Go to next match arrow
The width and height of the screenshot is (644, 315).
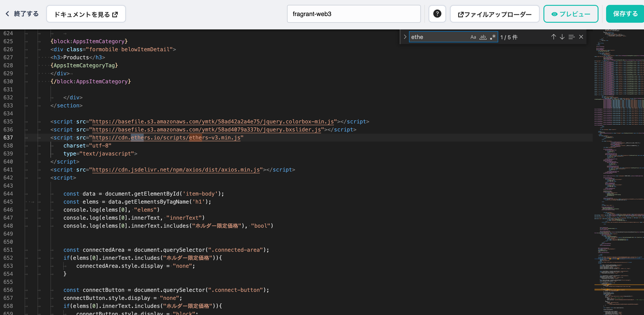pyautogui.click(x=562, y=37)
